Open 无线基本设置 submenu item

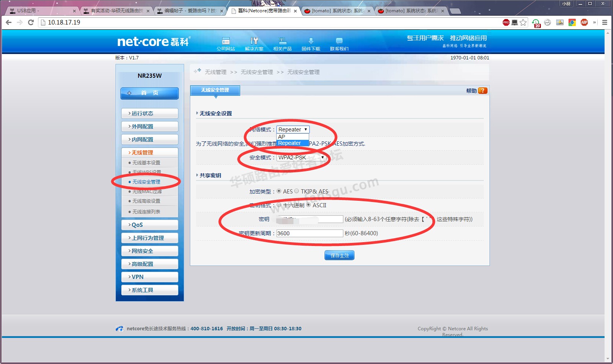click(146, 163)
